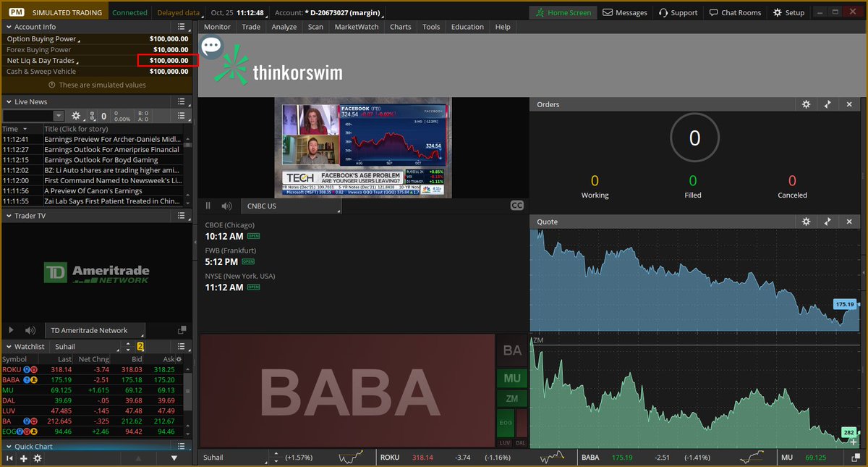This screenshot has width=868, height=467.
Task: Open the Help tab
Action: (503, 27)
